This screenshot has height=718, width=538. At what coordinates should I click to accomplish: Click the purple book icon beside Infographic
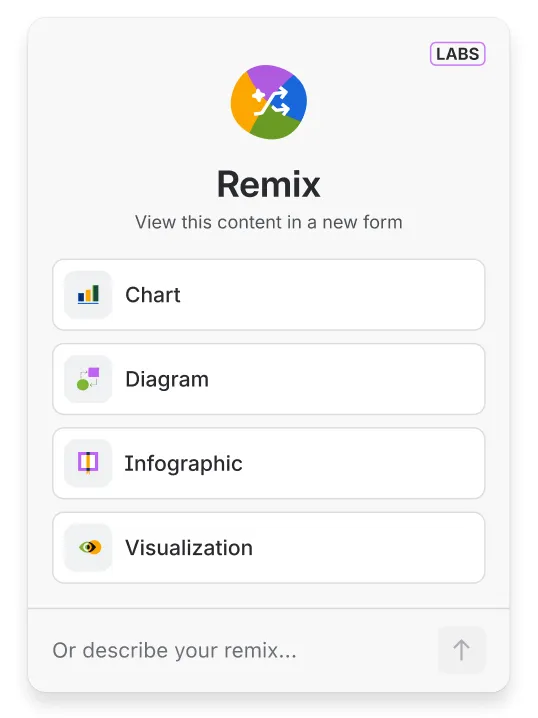pos(88,463)
